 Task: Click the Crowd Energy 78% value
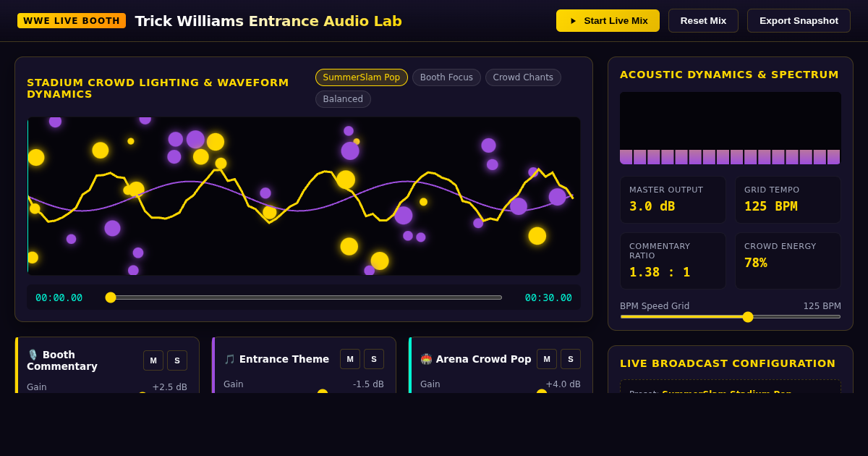756,263
